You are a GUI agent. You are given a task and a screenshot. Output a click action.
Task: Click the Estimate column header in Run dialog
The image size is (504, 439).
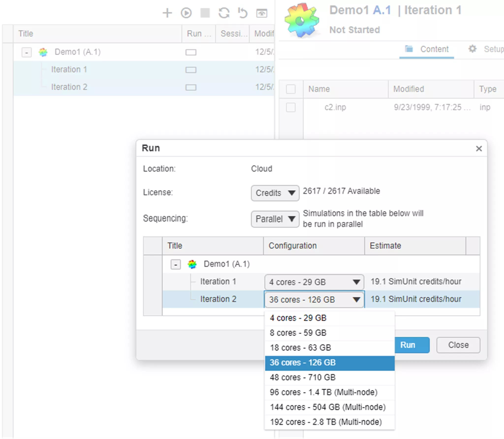[x=415, y=246]
